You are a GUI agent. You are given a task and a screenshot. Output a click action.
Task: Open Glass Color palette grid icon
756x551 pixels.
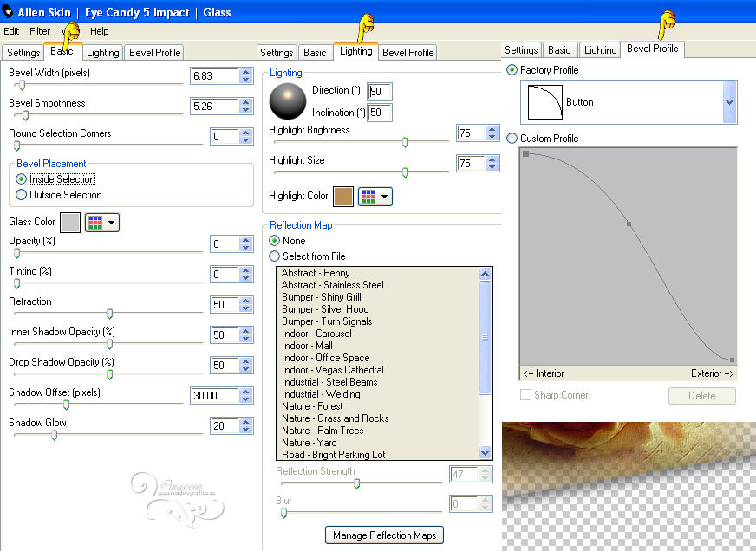95,223
